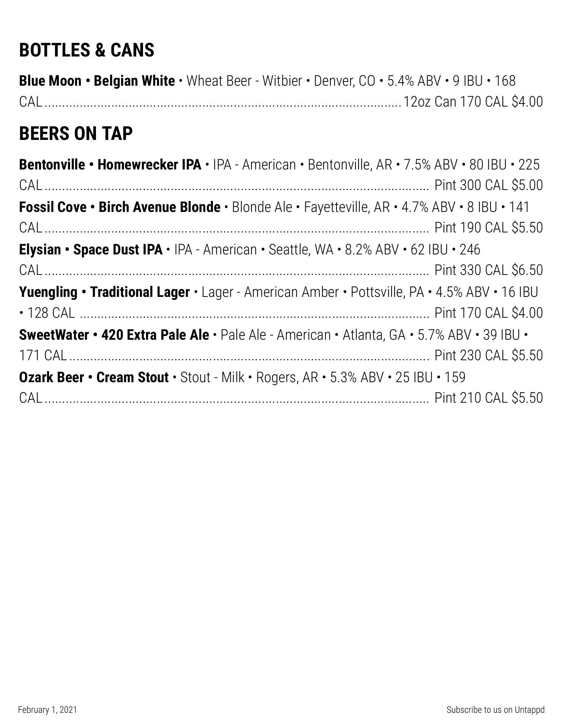Click the Yuengling Traditional Lager name
The image size is (563, 728).
[104, 292]
